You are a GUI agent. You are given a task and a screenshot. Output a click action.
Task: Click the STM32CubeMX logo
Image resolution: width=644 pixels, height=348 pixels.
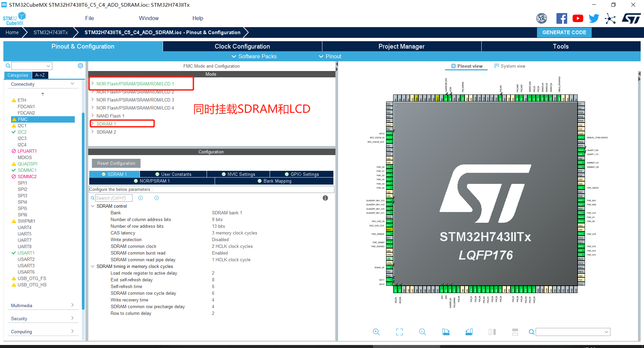[14, 19]
